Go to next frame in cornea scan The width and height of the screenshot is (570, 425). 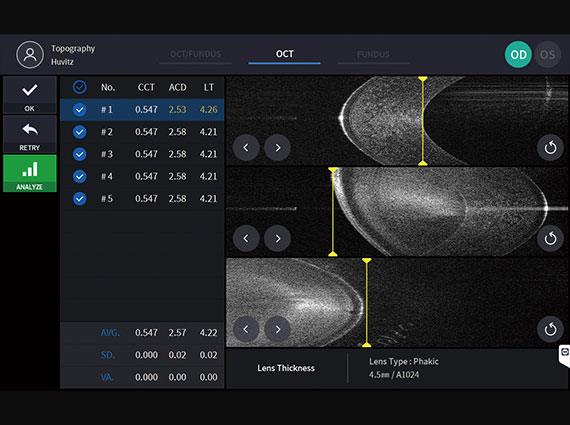tap(277, 148)
